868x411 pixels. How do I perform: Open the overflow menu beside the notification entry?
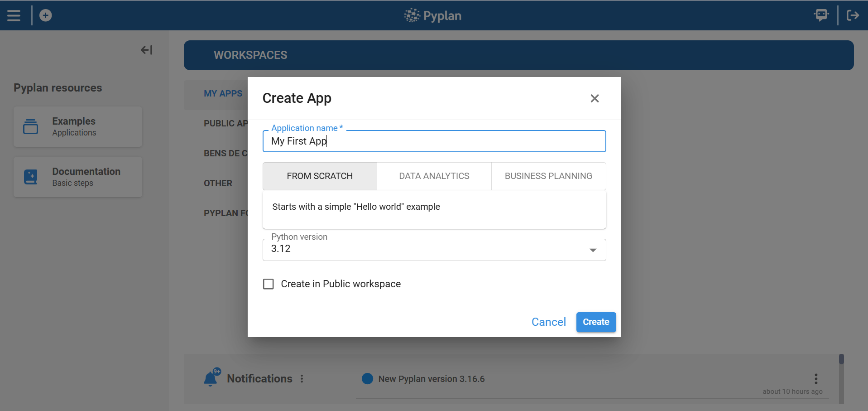point(816,379)
